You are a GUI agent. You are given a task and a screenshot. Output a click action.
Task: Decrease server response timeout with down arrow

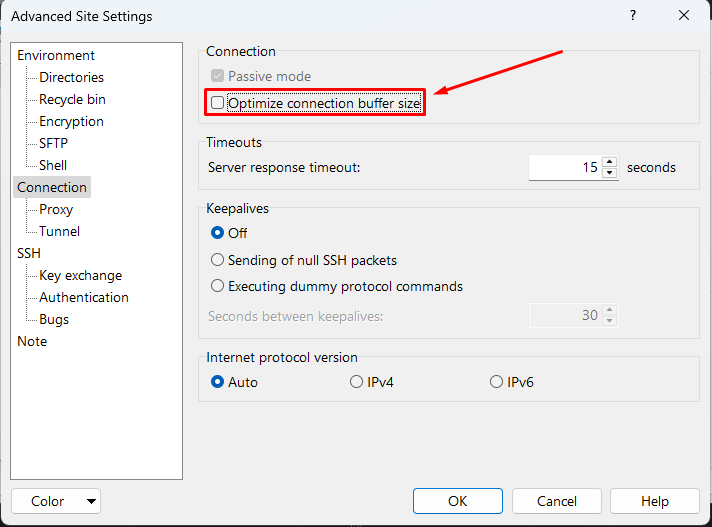click(610, 173)
